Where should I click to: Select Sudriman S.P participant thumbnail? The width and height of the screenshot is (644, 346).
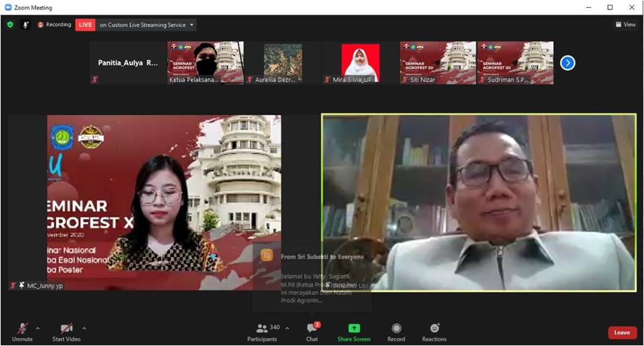click(515, 63)
